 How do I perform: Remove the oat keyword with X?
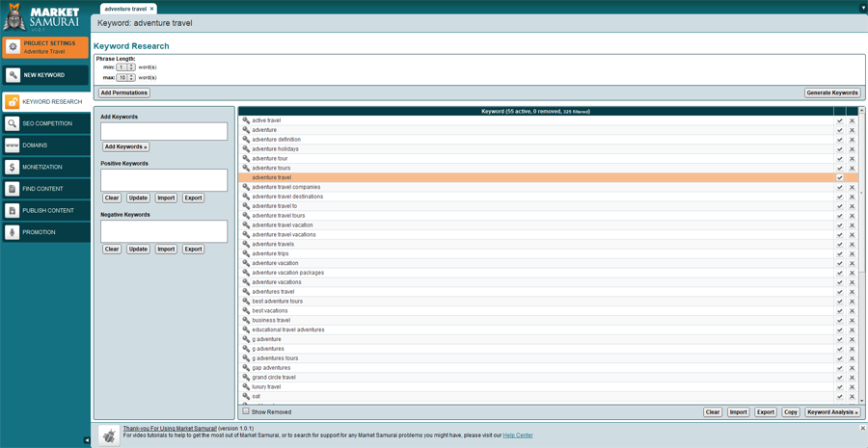tap(852, 397)
